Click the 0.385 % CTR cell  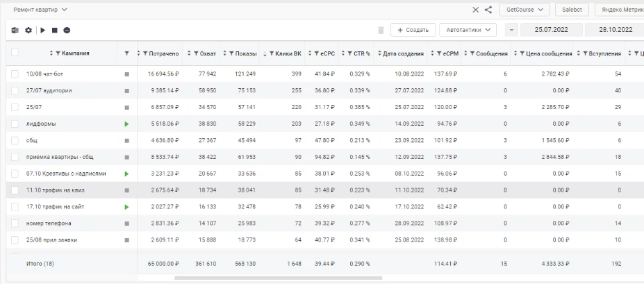point(360,107)
